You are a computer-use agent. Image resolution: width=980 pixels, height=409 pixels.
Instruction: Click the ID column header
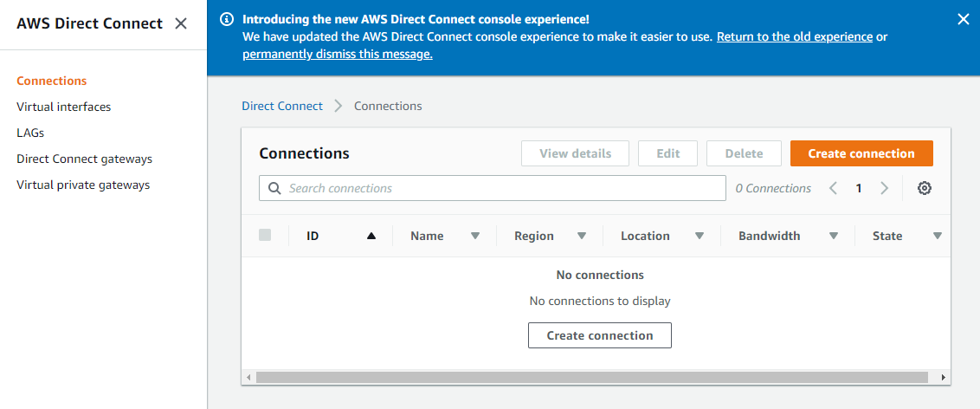(x=313, y=236)
